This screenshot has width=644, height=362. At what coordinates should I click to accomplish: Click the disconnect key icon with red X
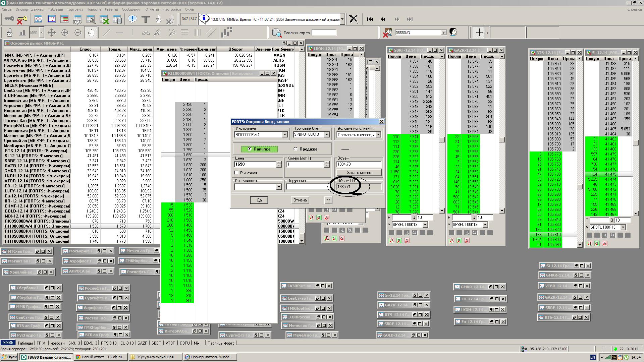pyautogui.click(x=22, y=19)
